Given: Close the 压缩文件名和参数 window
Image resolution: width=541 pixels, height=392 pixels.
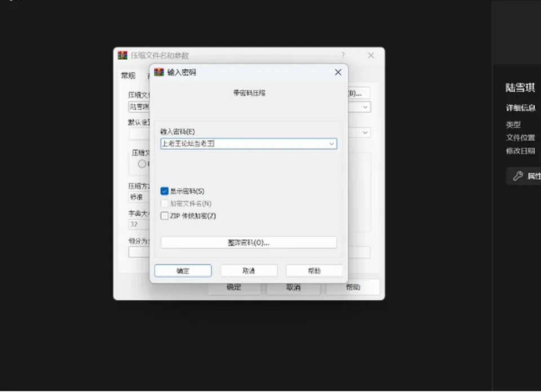Looking at the screenshot, I should click(371, 56).
